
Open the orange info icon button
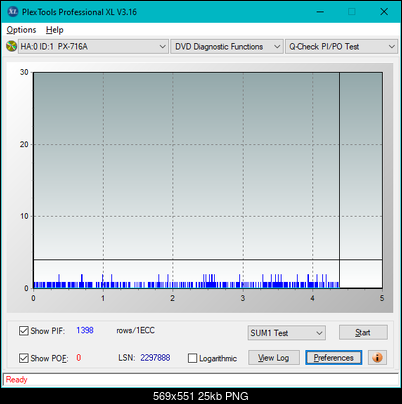pyautogui.click(x=377, y=358)
